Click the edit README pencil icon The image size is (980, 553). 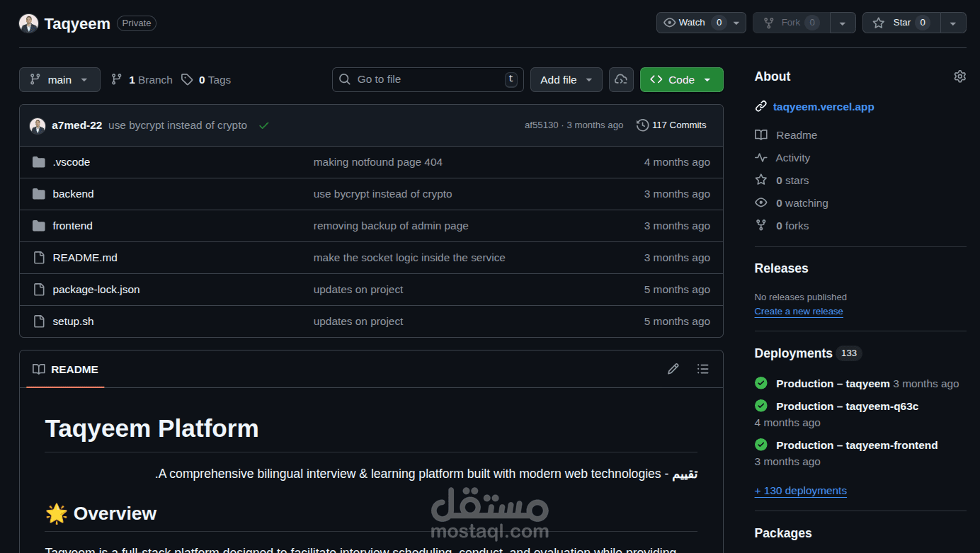[673, 369]
